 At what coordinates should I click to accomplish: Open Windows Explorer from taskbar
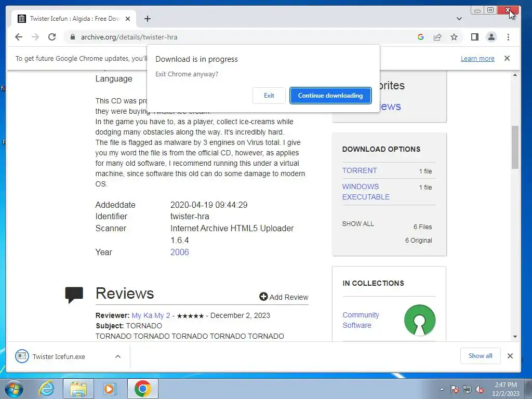tap(78, 389)
